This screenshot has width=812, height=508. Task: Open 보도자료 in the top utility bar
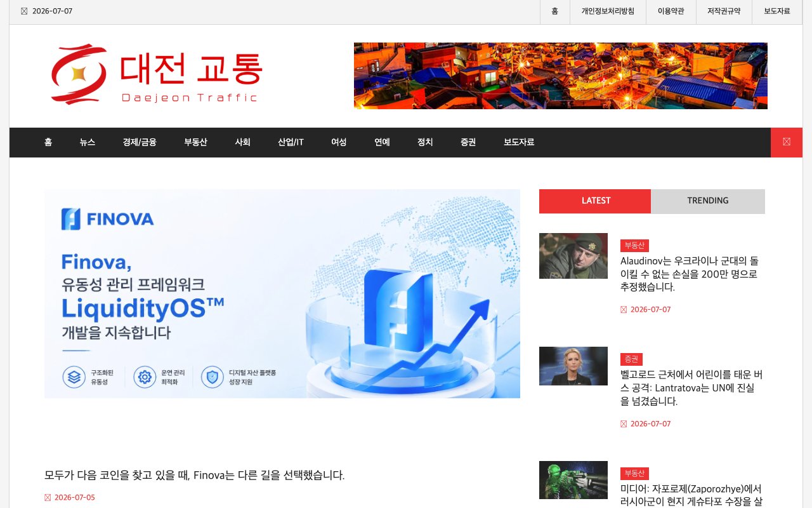(777, 11)
